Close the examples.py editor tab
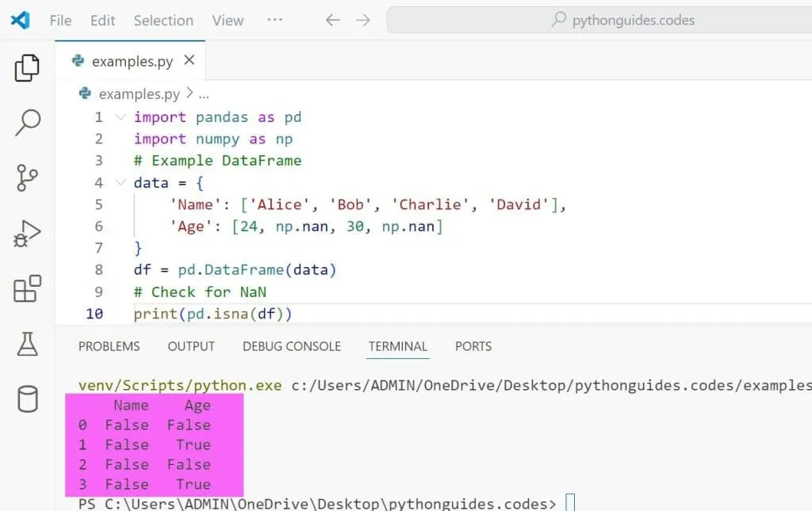Screen dimensions: 812x511 (x=190, y=60)
